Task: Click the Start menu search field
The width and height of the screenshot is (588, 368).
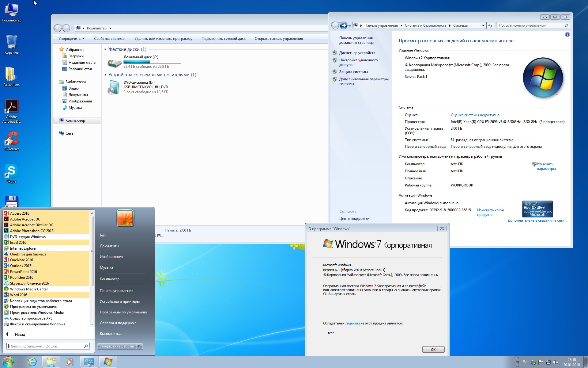Action: (x=46, y=346)
